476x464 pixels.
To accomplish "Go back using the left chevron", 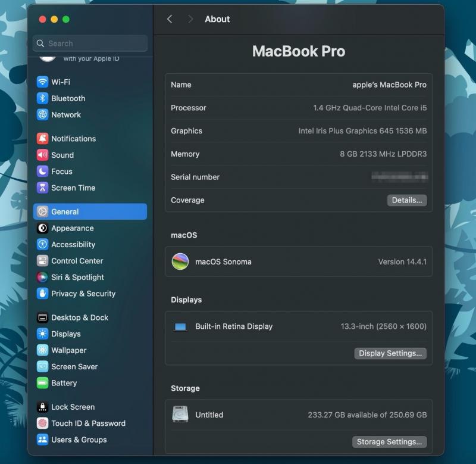I will pyautogui.click(x=170, y=19).
